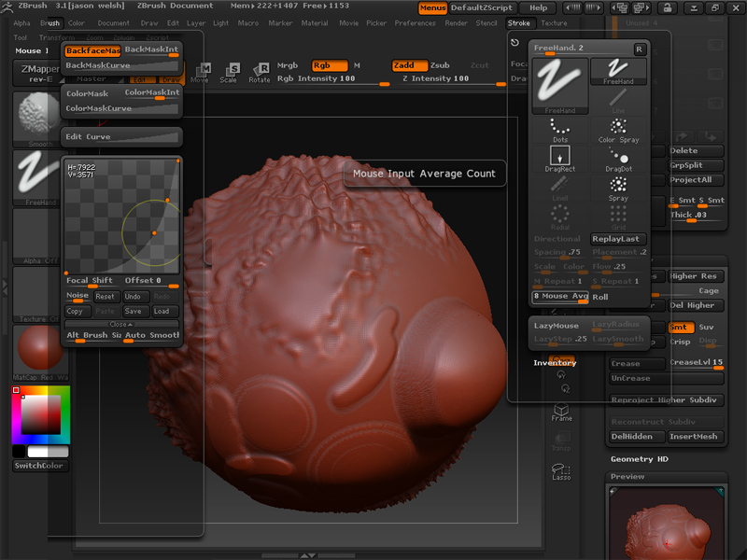
Task: Toggle the Zadd sculpt mode
Action: coord(410,65)
